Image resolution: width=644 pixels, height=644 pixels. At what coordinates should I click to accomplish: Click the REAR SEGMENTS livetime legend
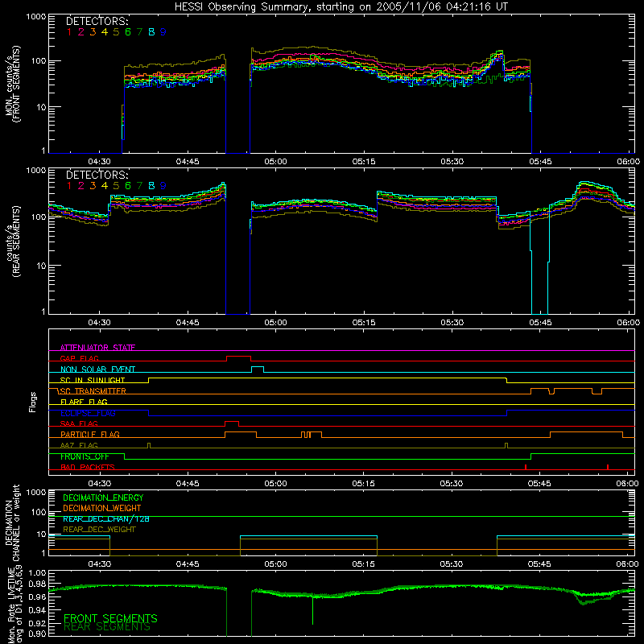[x=107, y=627]
